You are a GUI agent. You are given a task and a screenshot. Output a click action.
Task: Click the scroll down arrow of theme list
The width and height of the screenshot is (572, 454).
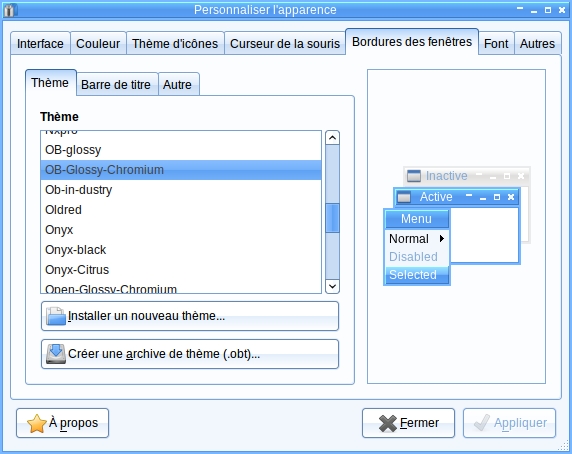coord(332,286)
